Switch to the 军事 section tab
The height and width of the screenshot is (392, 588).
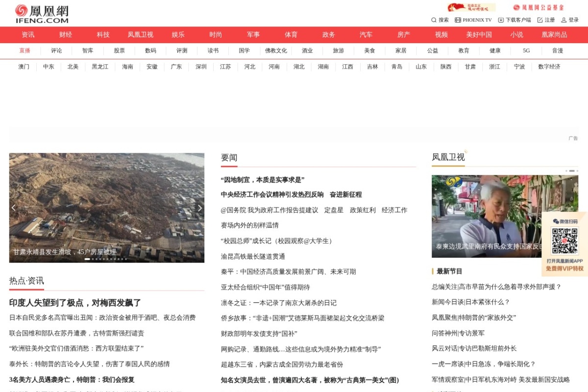pos(253,35)
